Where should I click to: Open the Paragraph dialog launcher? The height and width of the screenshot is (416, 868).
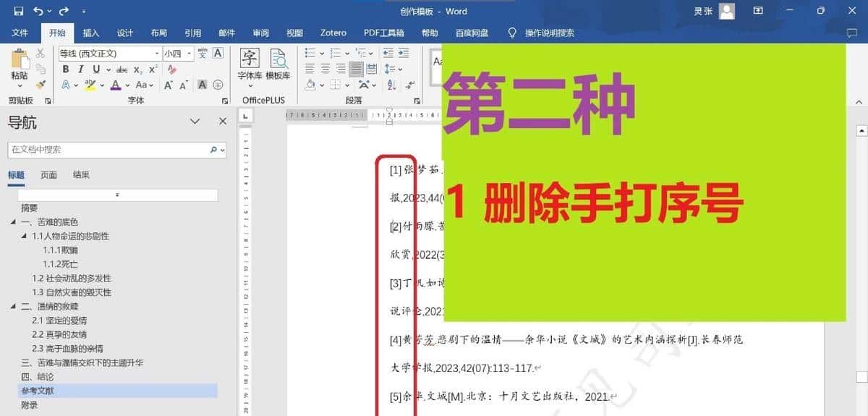(417, 101)
